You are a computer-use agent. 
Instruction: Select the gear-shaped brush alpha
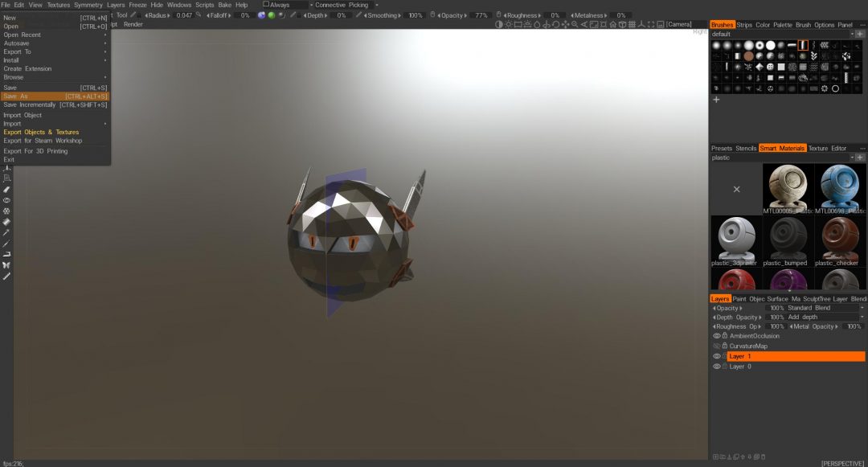tap(825, 88)
